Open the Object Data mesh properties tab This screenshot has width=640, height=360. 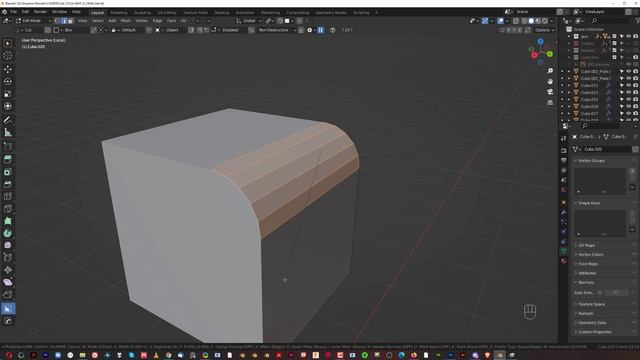(x=564, y=251)
